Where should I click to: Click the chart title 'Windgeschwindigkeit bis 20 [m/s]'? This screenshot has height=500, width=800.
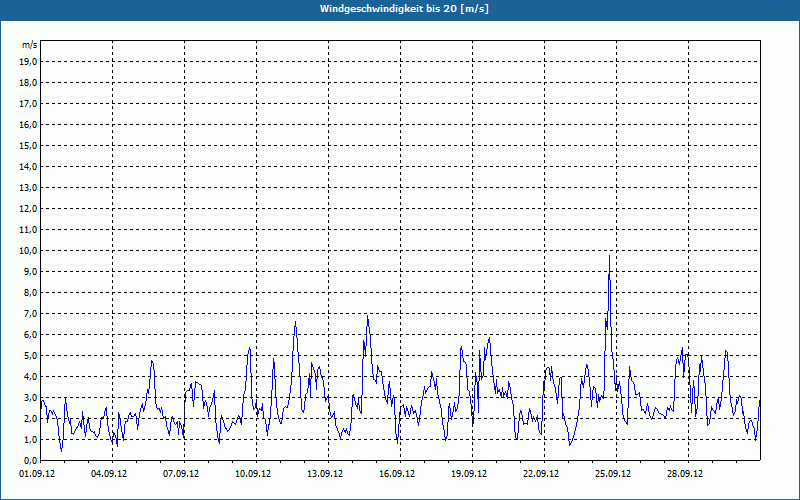pos(404,9)
